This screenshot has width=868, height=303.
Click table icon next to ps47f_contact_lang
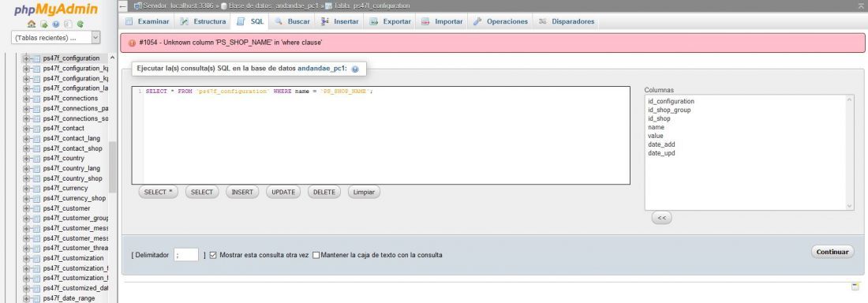pos(36,139)
